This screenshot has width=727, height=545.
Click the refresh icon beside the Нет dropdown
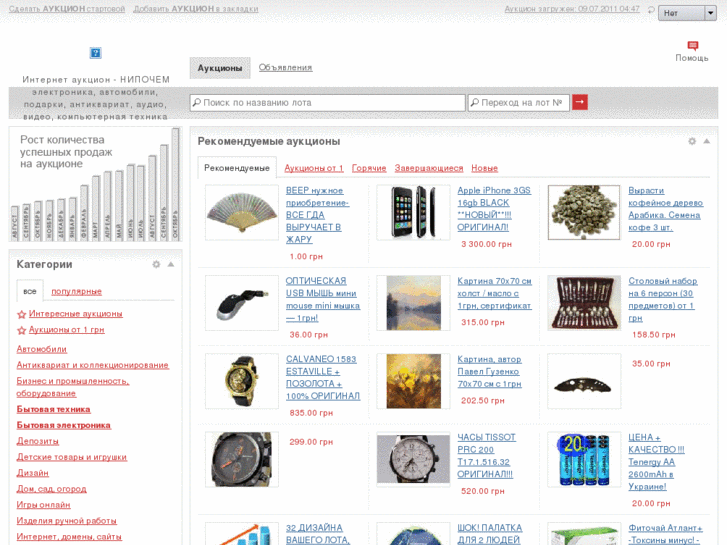[x=648, y=13]
